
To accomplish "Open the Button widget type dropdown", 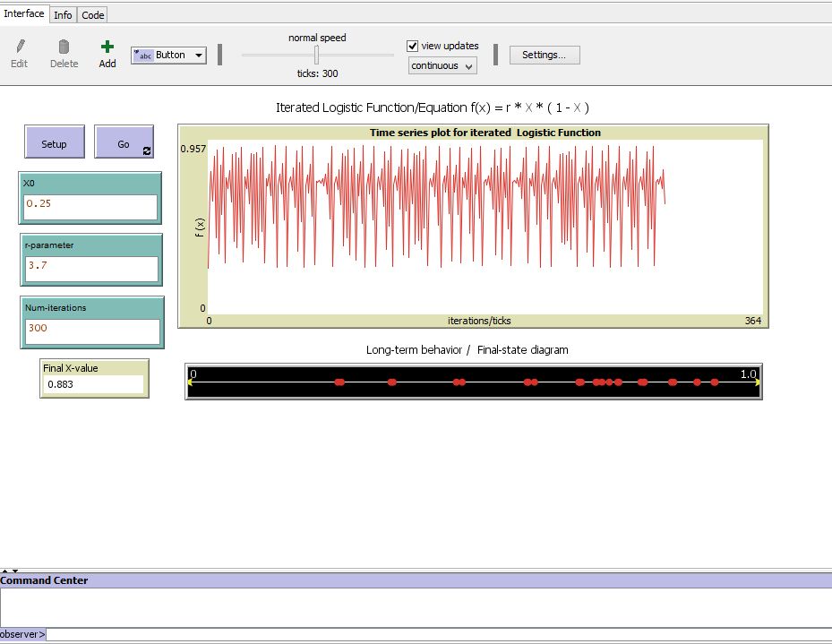I will click(168, 56).
